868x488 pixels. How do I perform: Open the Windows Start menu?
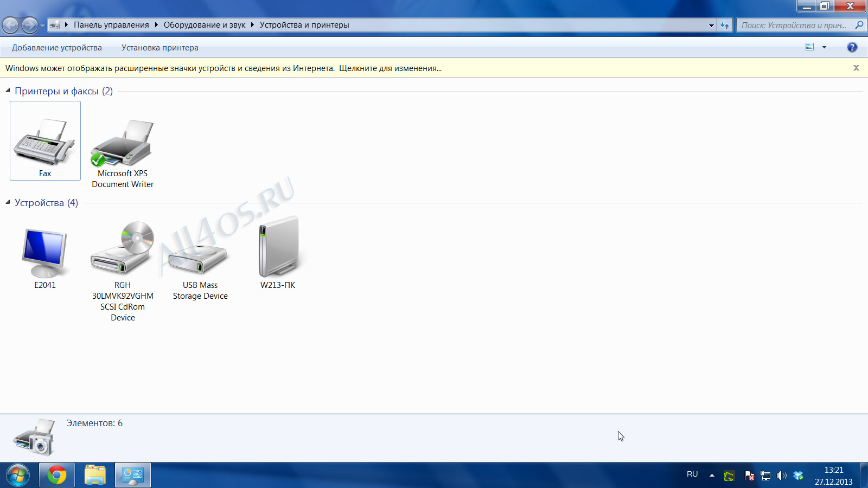17,476
